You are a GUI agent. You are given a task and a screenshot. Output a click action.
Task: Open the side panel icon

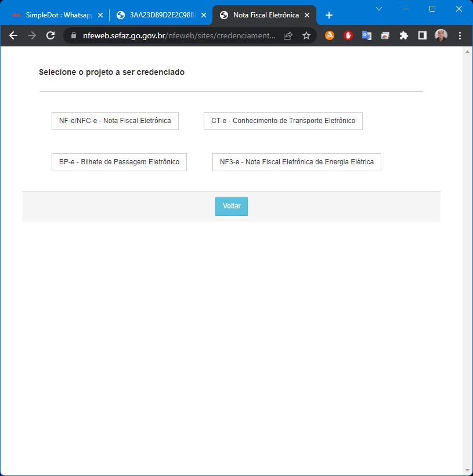point(423,35)
